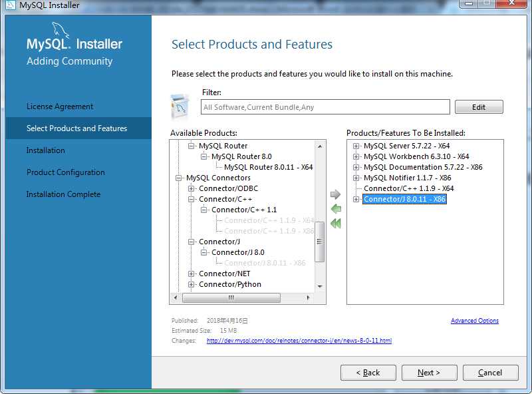This screenshot has height=394, width=532.
Task: Click the Next button
Action: tap(429, 373)
